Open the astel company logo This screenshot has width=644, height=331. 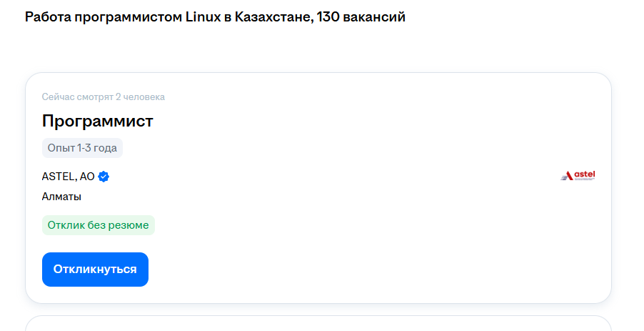(x=578, y=176)
